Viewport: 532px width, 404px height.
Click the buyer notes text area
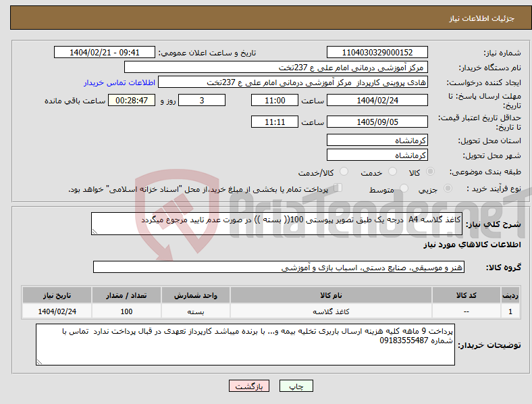point(245,345)
